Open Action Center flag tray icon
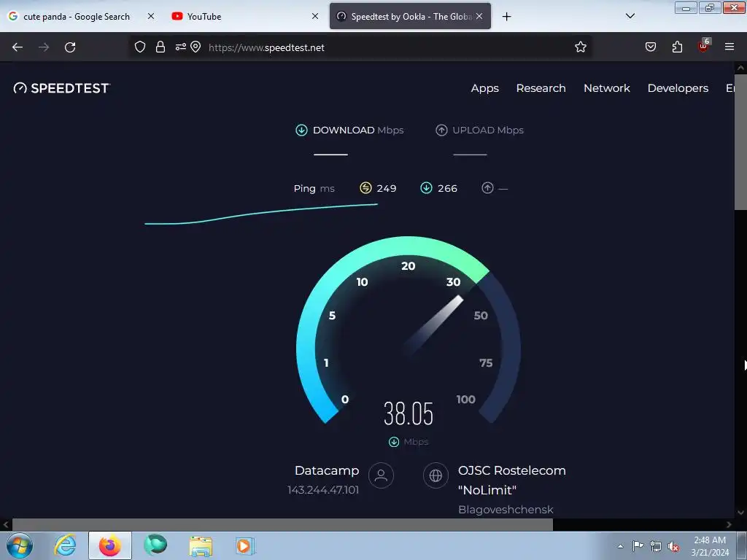This screenshot has width=747, height=560. click(638, 545)
